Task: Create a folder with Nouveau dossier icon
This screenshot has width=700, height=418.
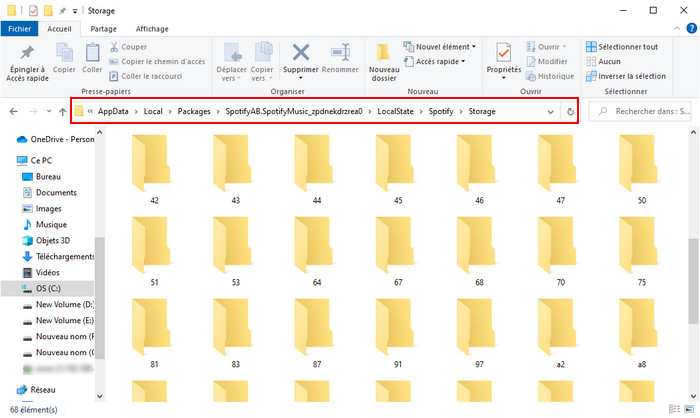Action: pyautogui.click(x=383, y=54)
